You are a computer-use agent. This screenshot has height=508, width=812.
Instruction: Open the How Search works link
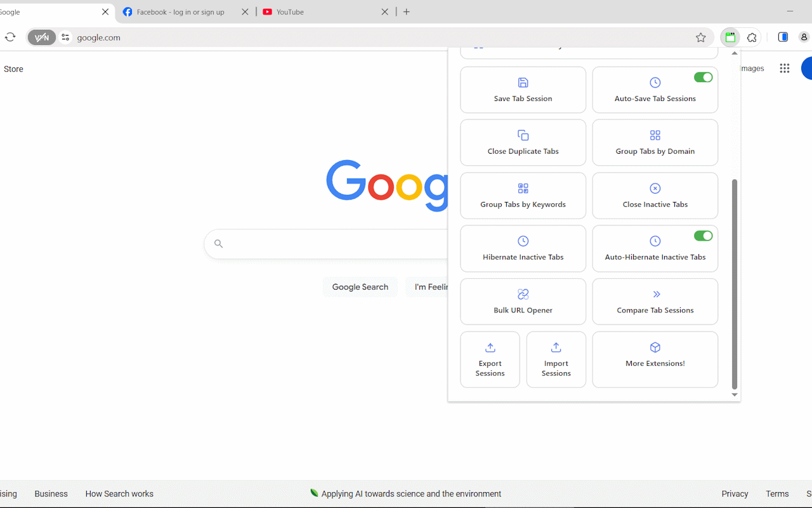click(119, 493)
